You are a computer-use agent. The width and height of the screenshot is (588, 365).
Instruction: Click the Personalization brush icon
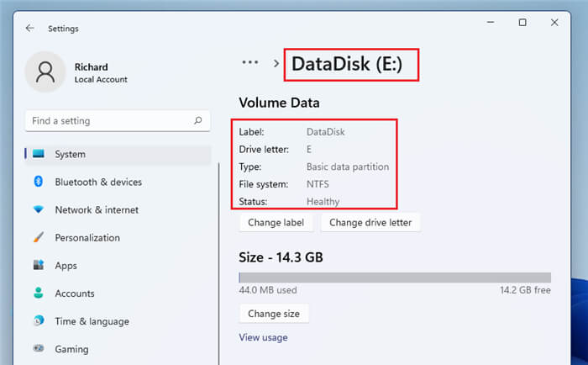tap(39, 237)
